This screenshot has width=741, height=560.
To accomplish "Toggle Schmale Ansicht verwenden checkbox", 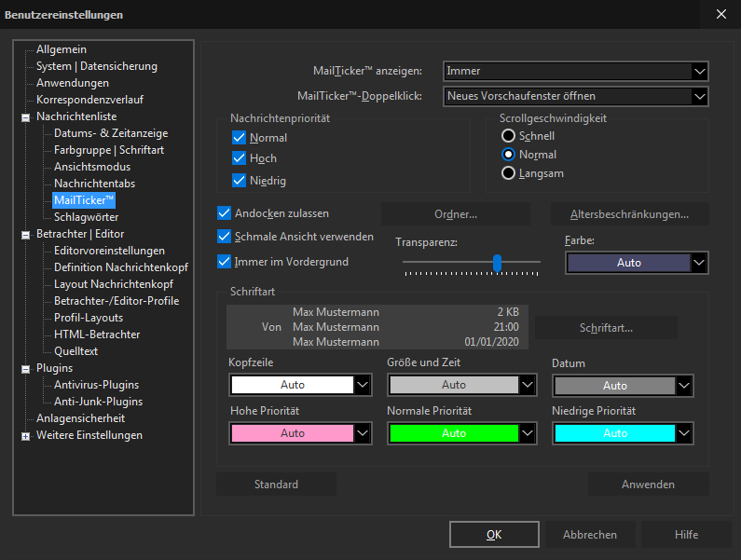I will click(224, 237).
